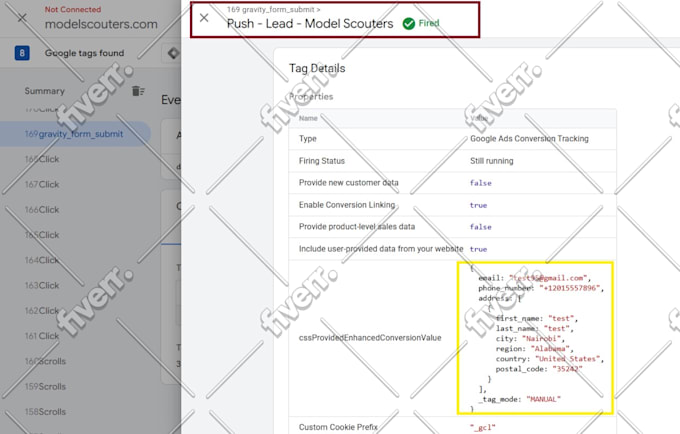Click the country "United States" value
Screen dimensions: 680x434
[567, 359]
